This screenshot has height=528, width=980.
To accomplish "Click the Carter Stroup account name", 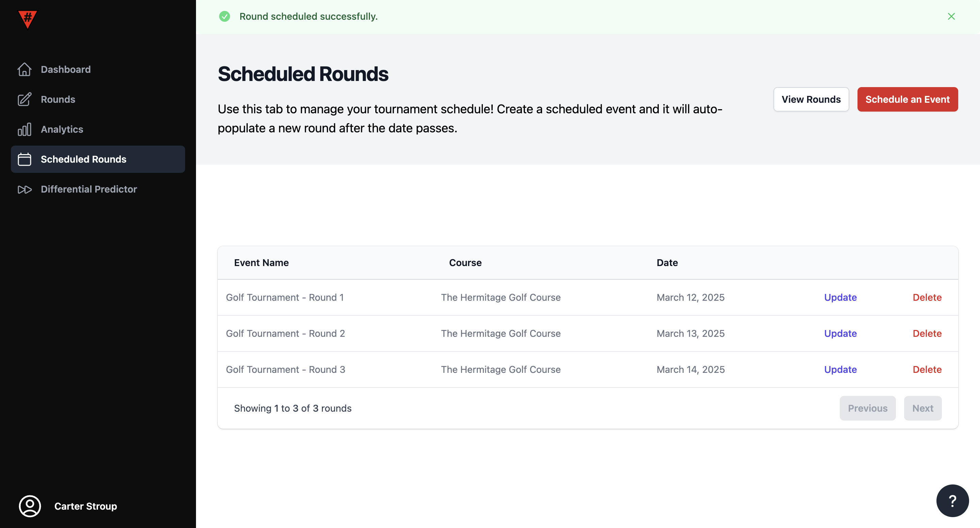I will [x=86, y=506].
